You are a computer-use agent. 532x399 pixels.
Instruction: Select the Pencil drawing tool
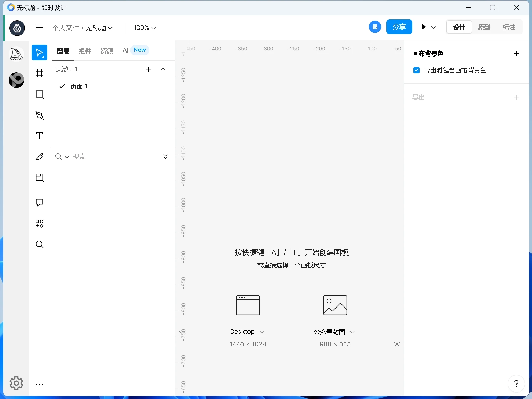pos(40,156)
